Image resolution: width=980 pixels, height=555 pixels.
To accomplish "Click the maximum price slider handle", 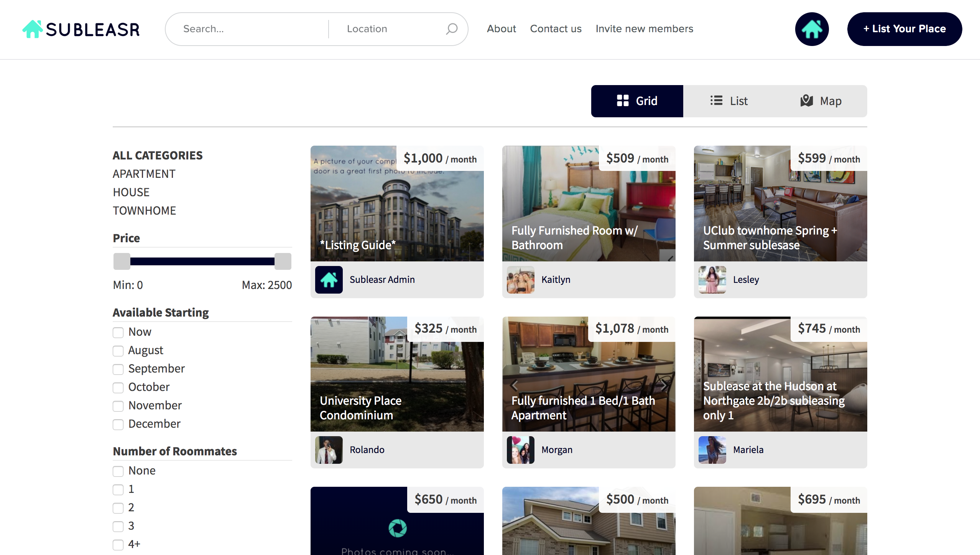I will pyautogui.click(x=283, y=261).
